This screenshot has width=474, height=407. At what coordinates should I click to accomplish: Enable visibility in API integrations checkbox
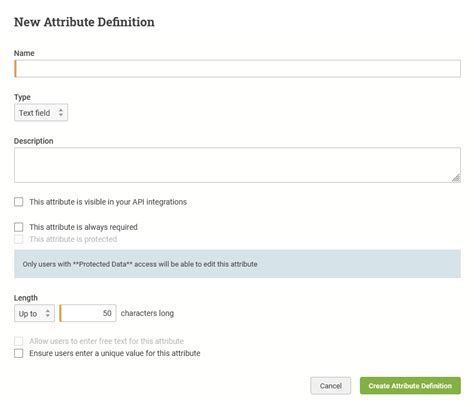point(19,202)
